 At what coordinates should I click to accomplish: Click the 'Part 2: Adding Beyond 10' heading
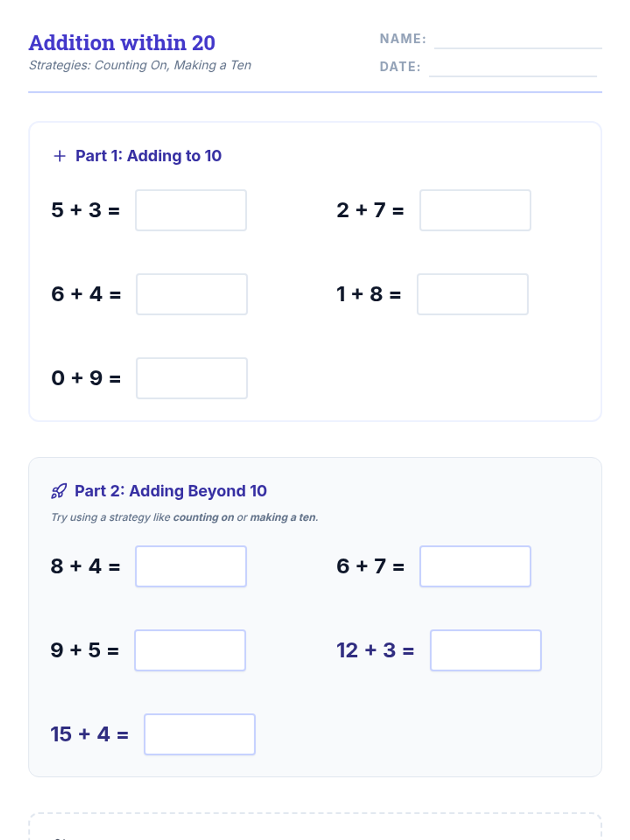click(171, 491)
